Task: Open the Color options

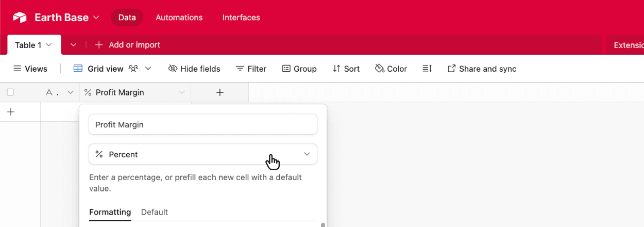Action: [x=391, y=69]
